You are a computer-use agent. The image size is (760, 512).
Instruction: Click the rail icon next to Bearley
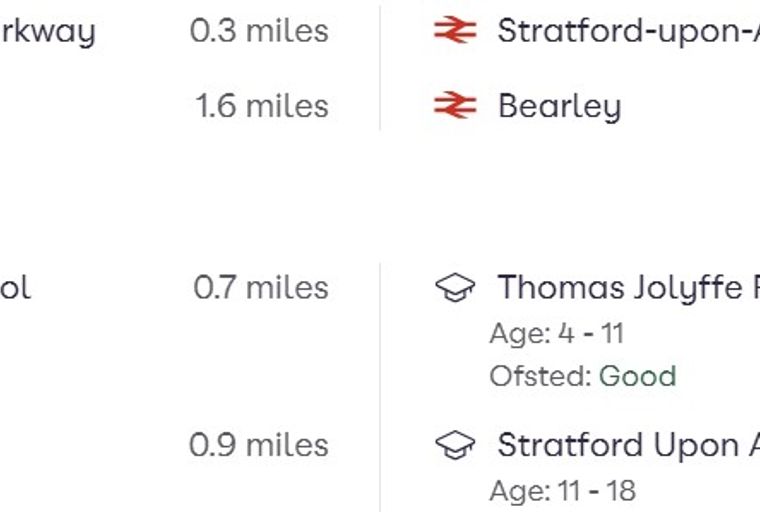point(455,105)
